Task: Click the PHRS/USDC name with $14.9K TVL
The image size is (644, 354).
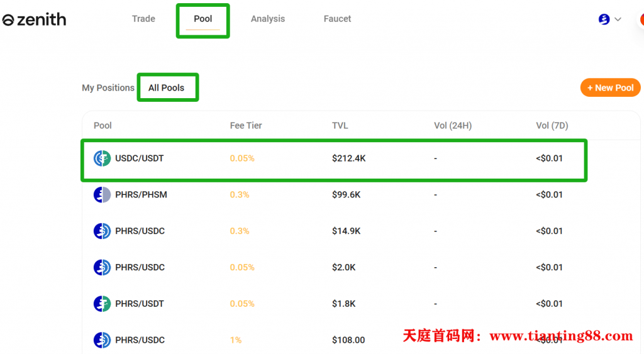Action: [x=140, y=231]
